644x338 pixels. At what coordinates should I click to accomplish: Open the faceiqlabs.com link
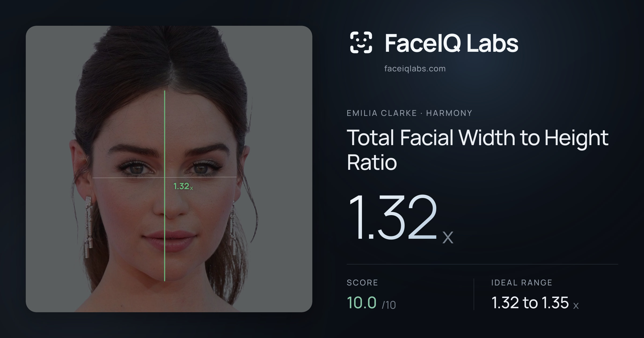click(415, 69)
